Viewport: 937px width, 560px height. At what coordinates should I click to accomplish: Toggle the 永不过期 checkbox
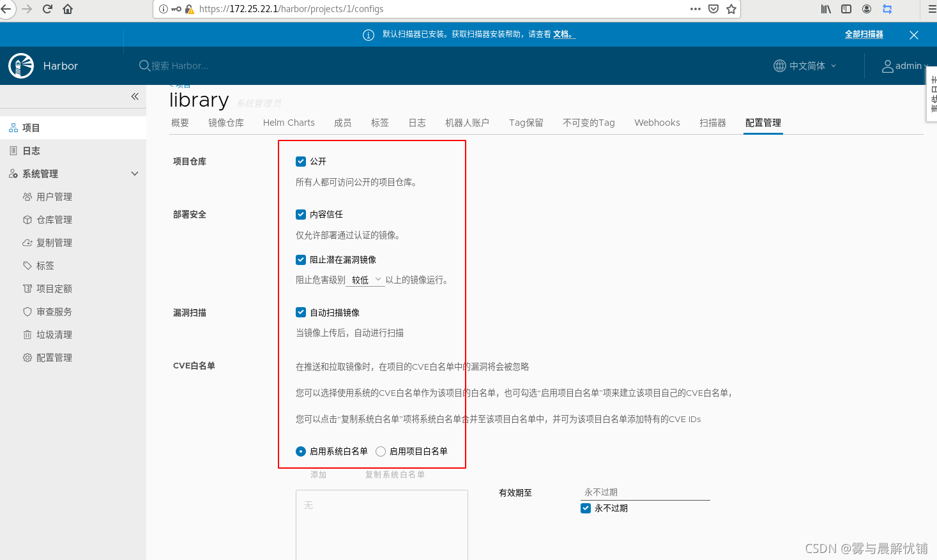(x=586, y=508)
